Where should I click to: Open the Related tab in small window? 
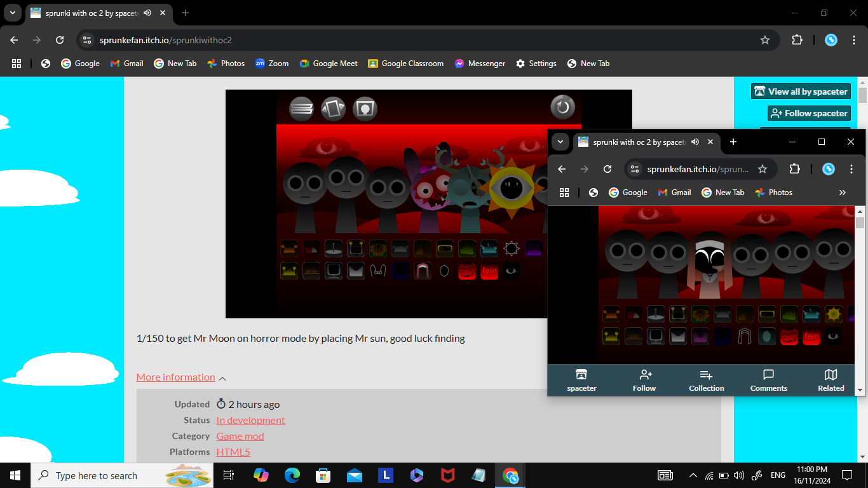tap(831, 381)
